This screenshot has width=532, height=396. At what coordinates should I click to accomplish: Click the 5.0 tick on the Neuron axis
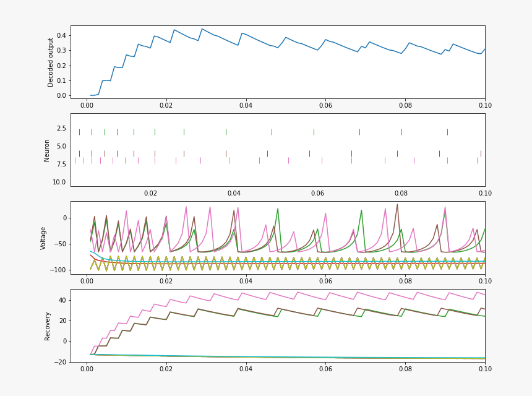[x=61, y=146]
